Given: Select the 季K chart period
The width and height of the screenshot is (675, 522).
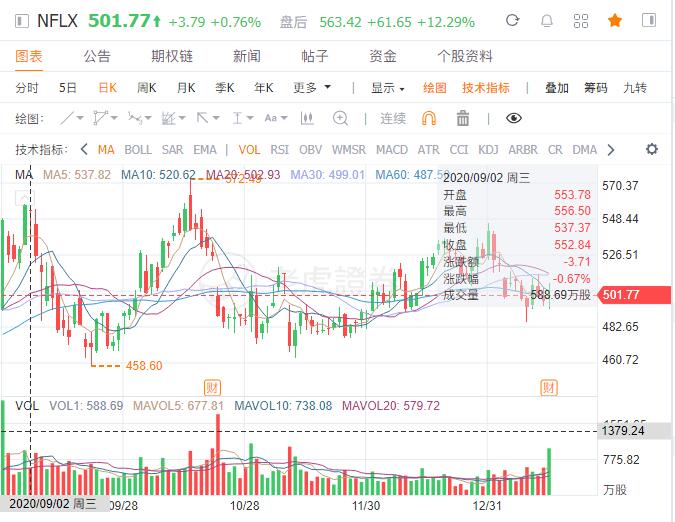Looking at the screenshot, I should pos(225,88).
